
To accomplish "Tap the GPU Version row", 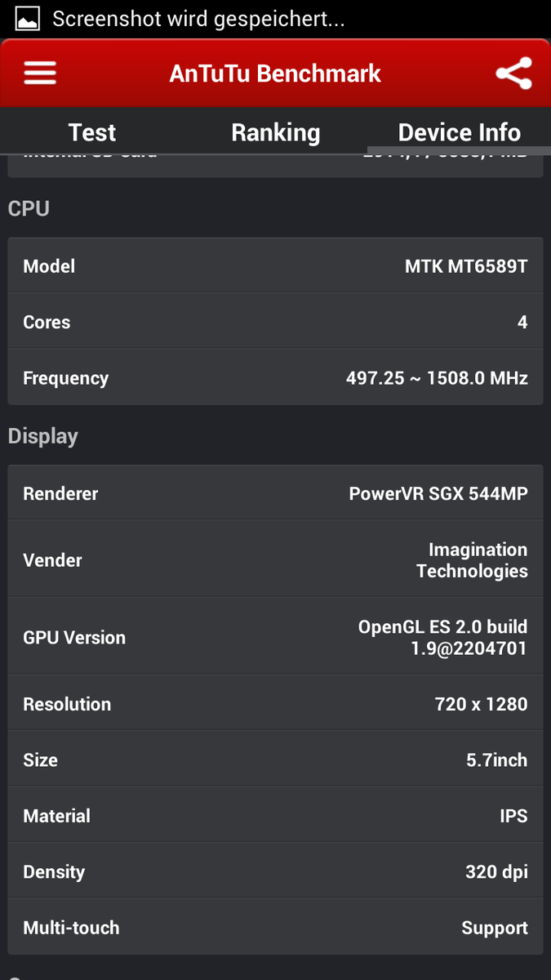I will tap(275, 637).
